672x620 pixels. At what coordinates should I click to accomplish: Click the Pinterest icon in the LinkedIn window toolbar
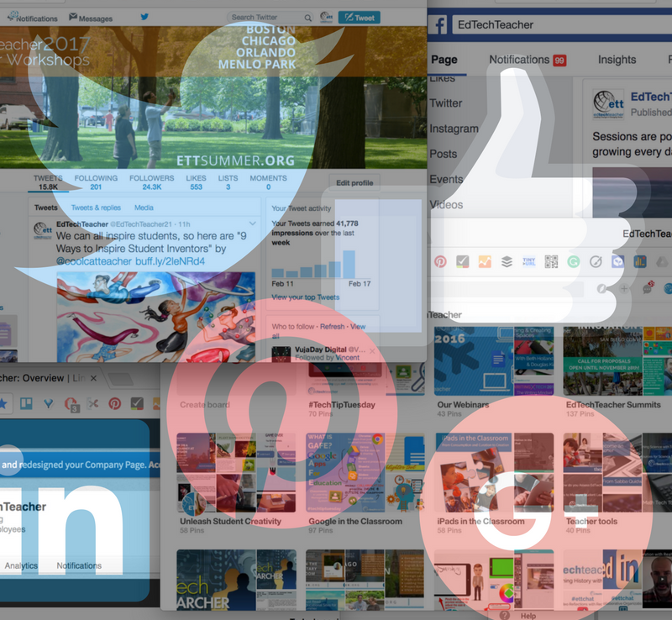114,403
